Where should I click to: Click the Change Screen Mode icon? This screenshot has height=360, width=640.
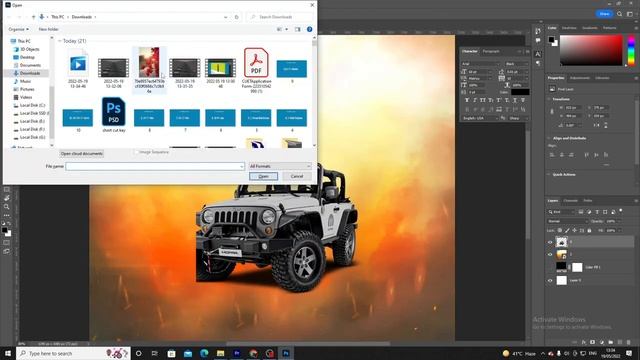click(x=7, y=251)
